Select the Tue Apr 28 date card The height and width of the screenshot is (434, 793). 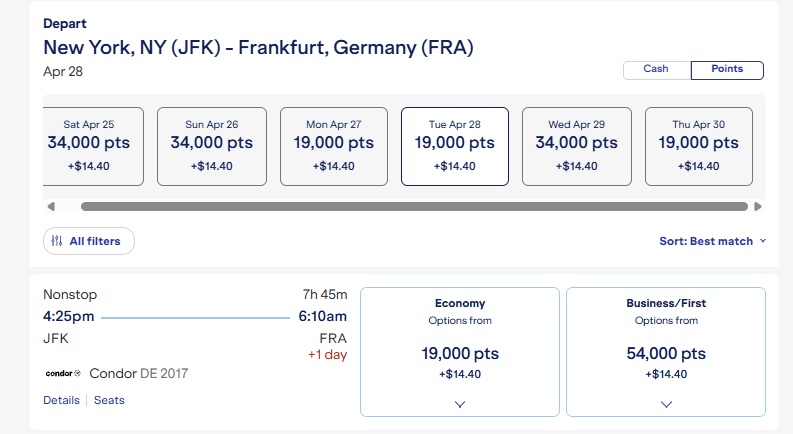[x=455, y=146]
